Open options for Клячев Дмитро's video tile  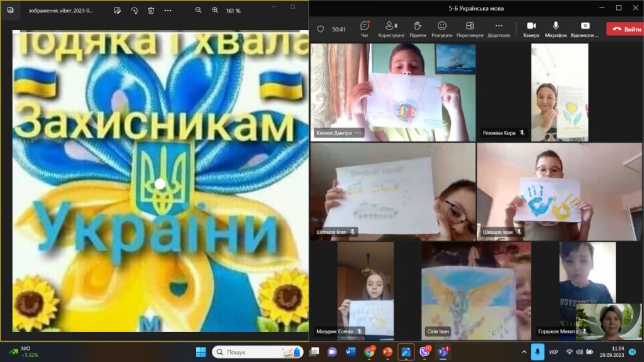click(358, 133)
